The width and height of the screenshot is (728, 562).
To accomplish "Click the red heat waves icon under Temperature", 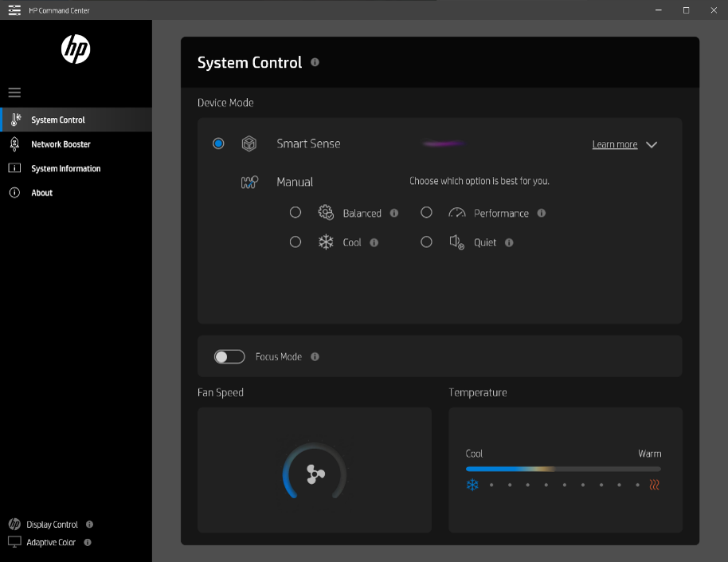I will [654, 485].
